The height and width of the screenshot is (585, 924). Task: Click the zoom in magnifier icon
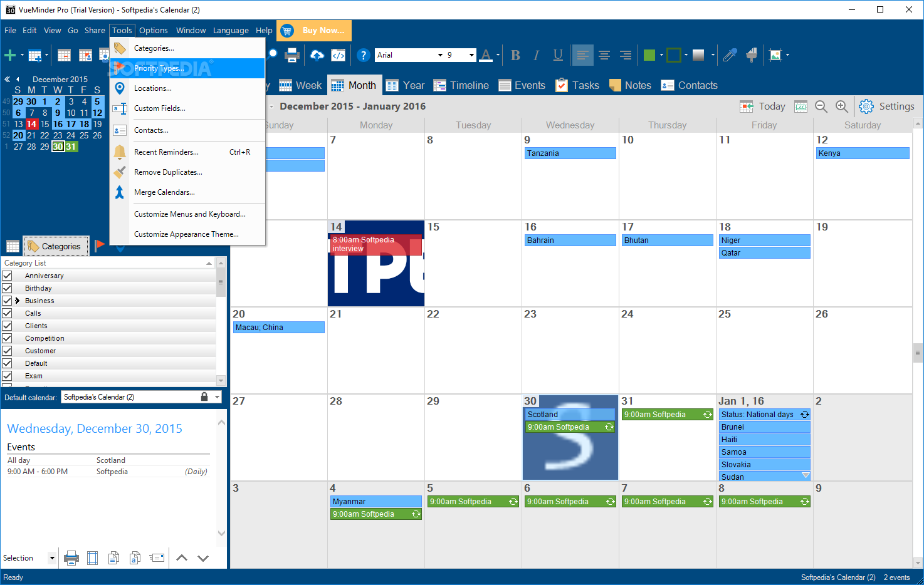[842, 106]
